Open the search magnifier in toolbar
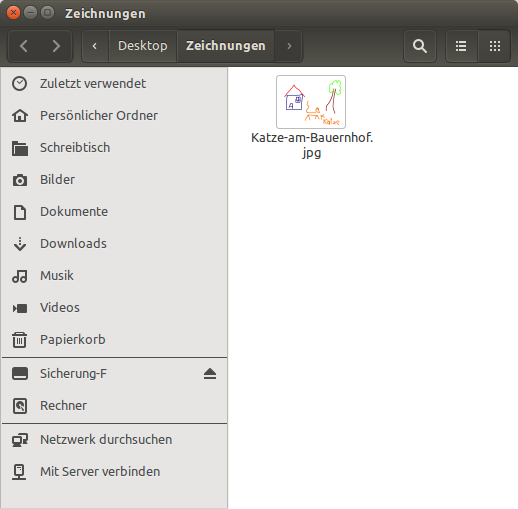This screenshot has width=518, height=509. (420, 46)
